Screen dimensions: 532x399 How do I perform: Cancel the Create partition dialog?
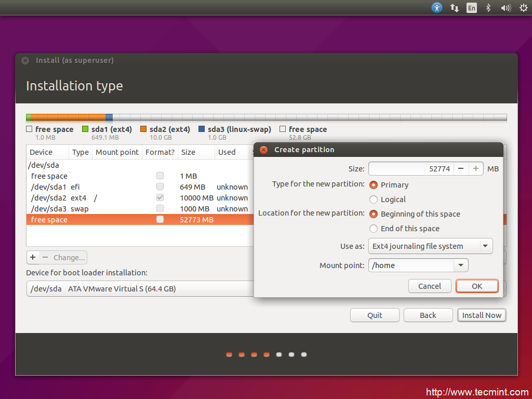click(x=430, y=286)
